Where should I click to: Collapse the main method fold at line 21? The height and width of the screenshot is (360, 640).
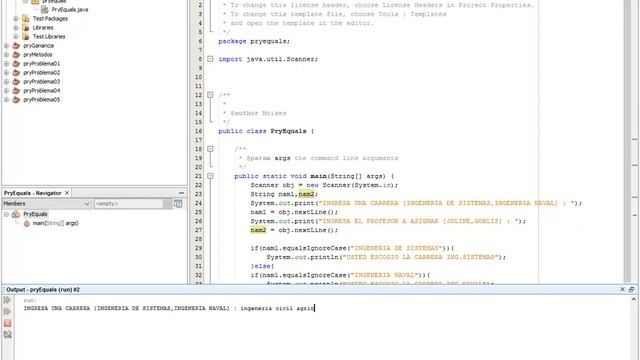point(210,176)
